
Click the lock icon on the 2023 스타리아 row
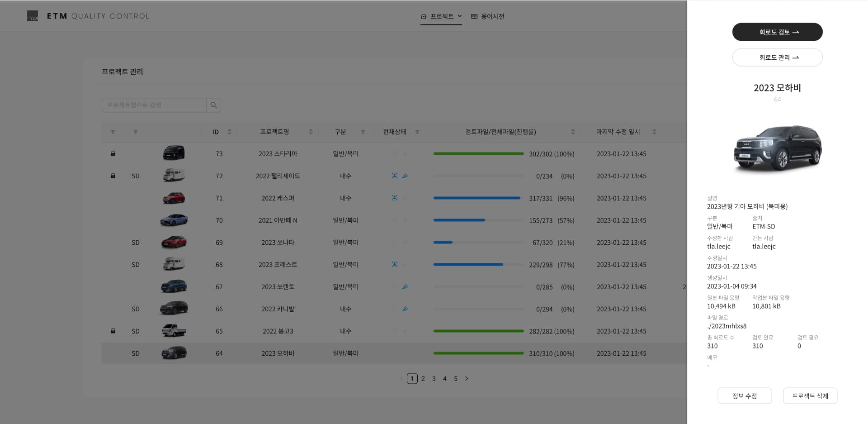tap(113, 153)
